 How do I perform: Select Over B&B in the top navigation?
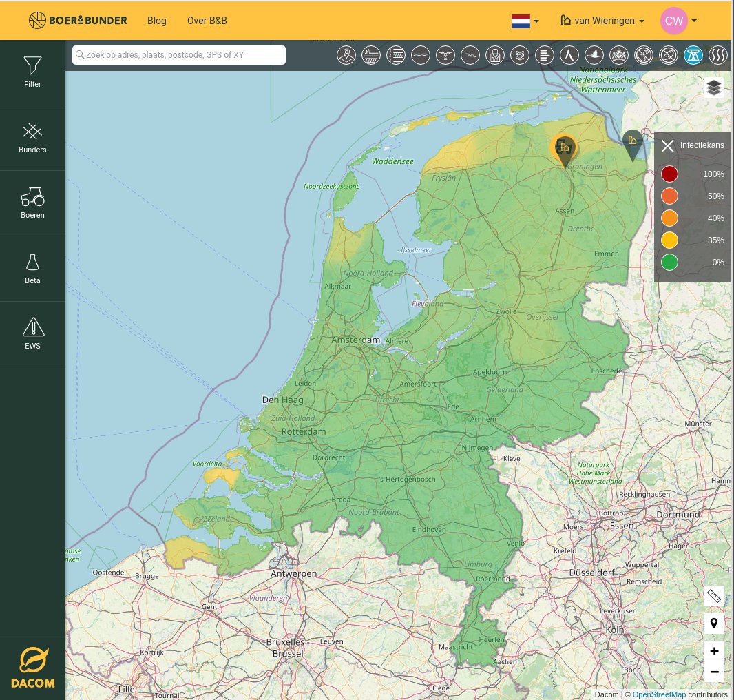point(207,21)
